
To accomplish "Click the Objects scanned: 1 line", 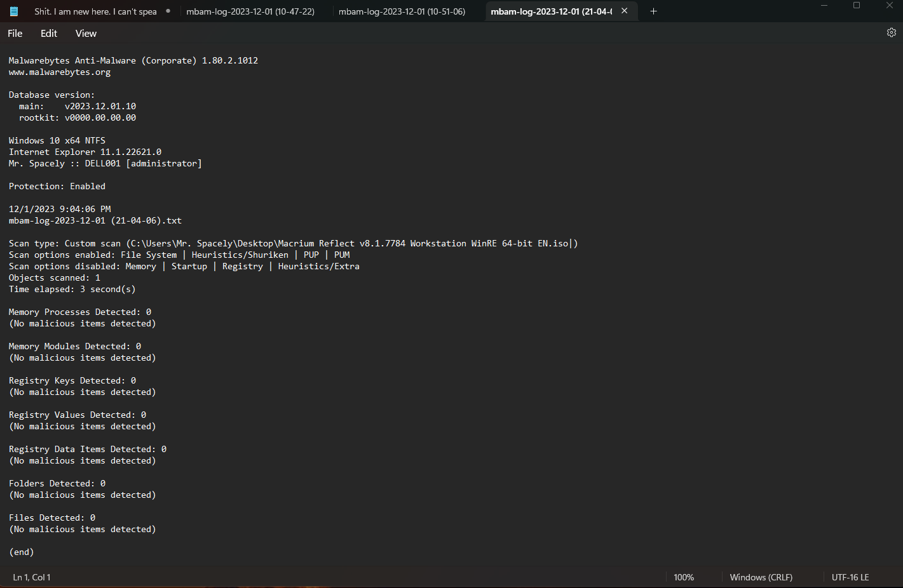I will [55, 278].
